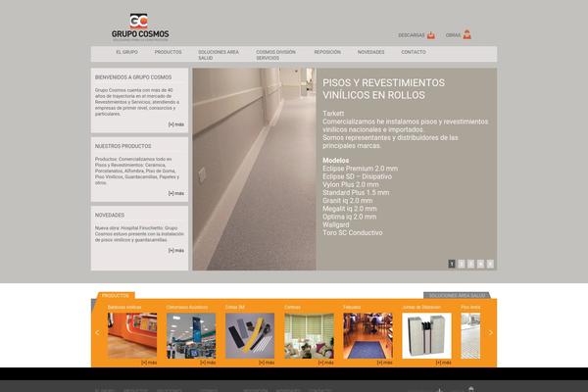588x392 pixels.
Task: Click the Obras icon in header
Action: [466, 34]
